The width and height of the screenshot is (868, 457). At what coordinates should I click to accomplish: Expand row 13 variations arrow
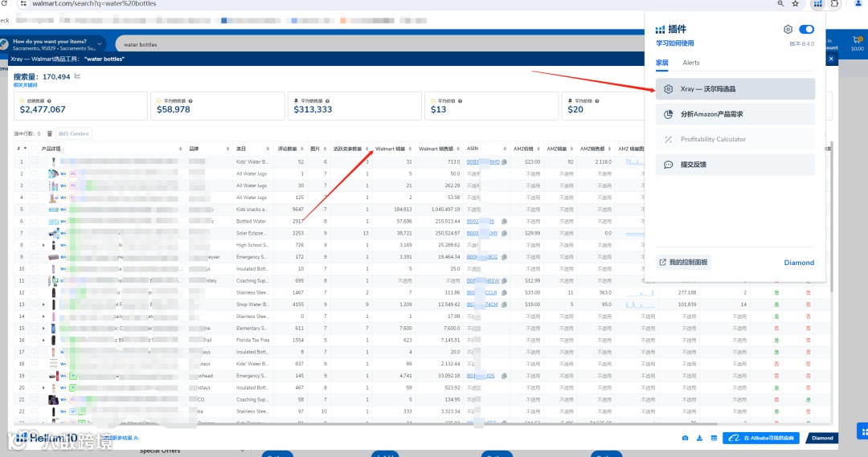(x=43, y=304)
